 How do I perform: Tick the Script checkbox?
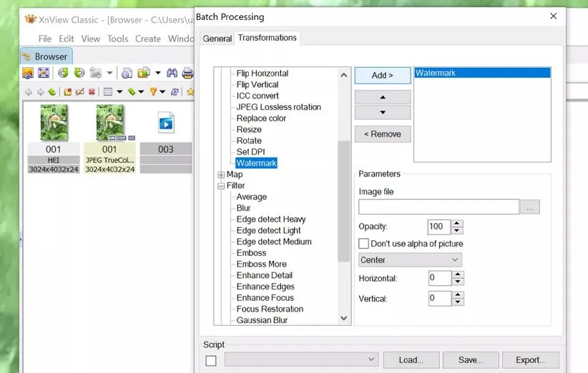coord(211,361)
